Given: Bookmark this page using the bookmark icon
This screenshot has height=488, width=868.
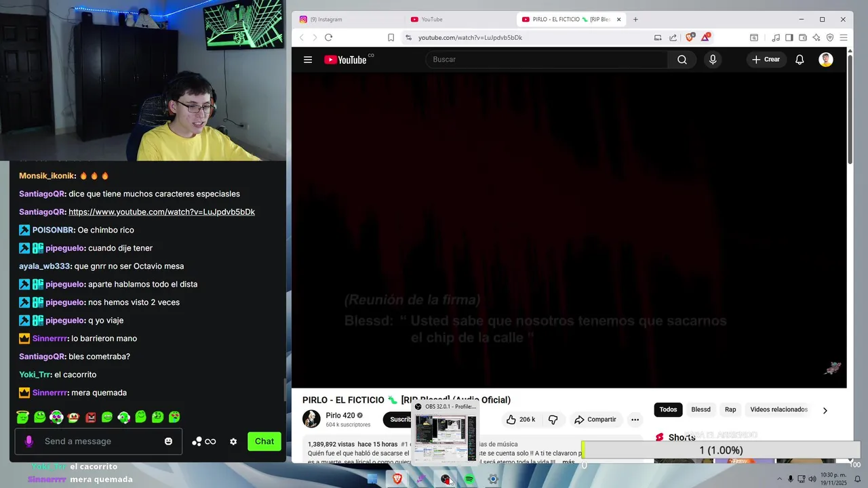Looking at the screenshot, I should 391,37.
